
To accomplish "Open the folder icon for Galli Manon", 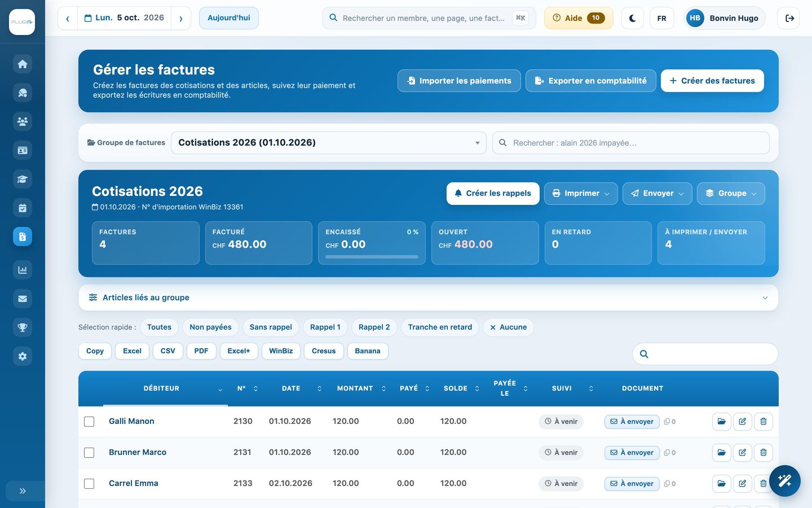I will coord(722,422).
